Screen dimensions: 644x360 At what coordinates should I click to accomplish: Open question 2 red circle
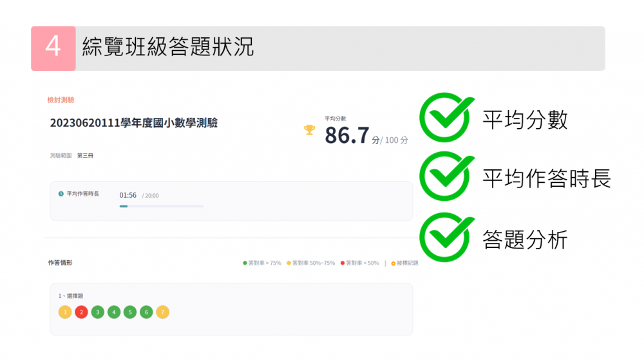pos(81,312)
